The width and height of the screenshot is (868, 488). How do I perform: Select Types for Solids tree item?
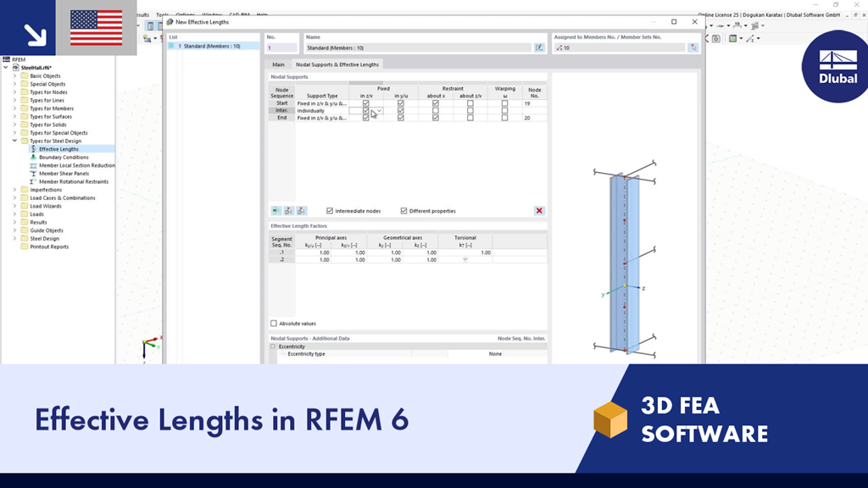[x=48, y=125]
